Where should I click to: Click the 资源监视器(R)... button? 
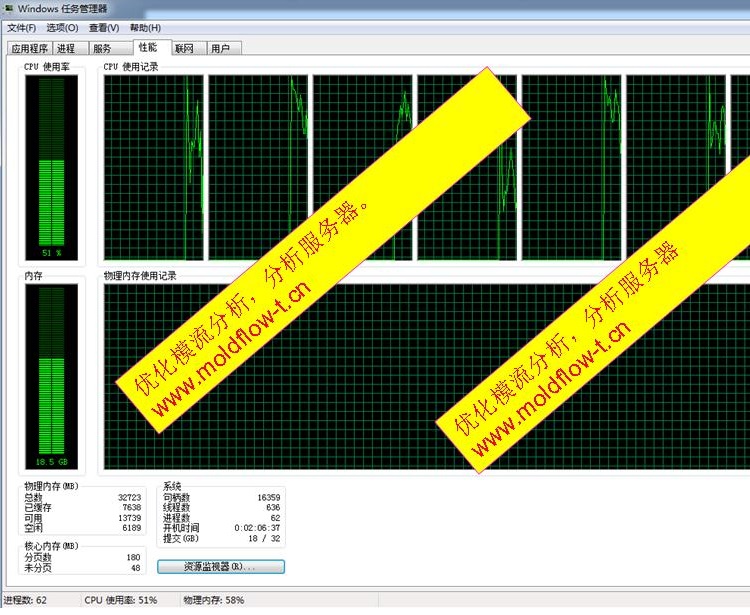pyautogui.click(x=221, y=567)
